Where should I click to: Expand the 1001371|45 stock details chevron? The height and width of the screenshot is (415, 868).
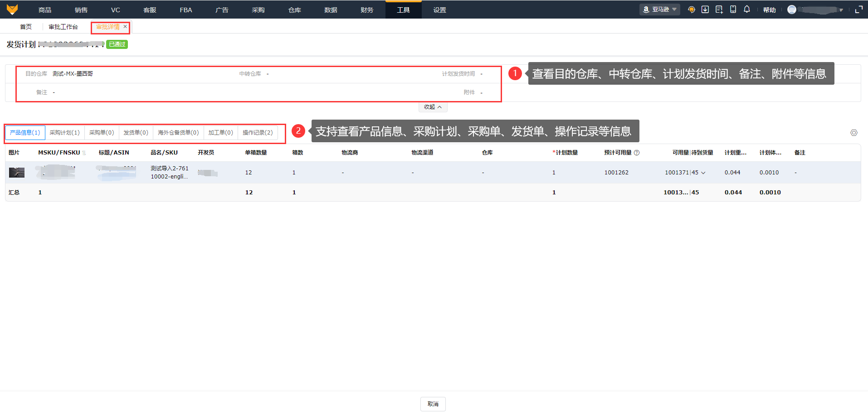[703, 173]
